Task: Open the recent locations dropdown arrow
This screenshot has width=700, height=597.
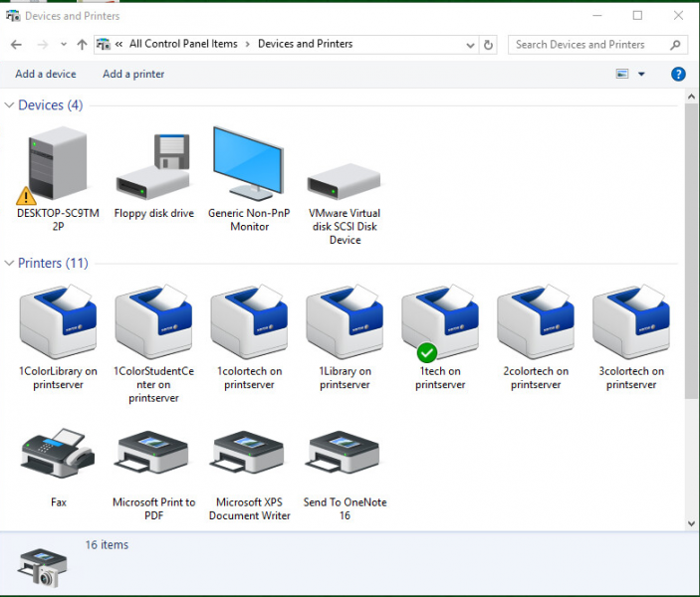Action: (64, 45)
